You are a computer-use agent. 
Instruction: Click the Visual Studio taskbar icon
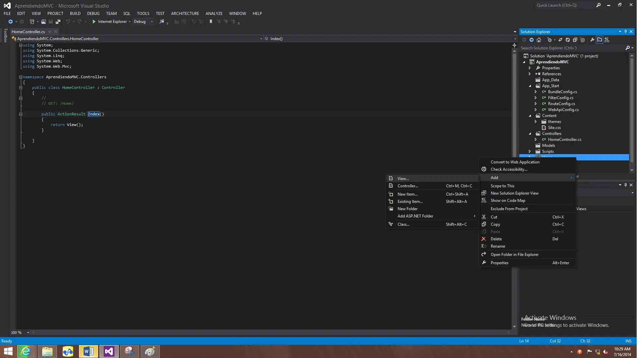point(109,351)
